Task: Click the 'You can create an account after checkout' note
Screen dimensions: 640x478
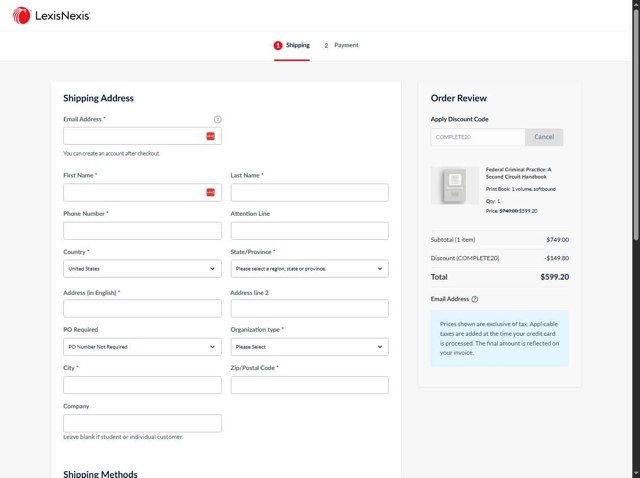Action: 111,153
